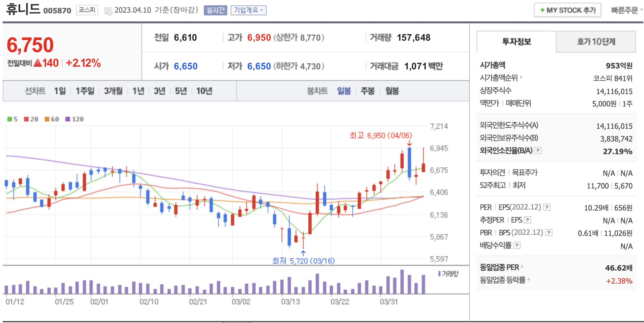Viewport: 644px width, 323px height.
Task: Select the 일봉 candlestick chart option
Action: (x=344, y=91)
